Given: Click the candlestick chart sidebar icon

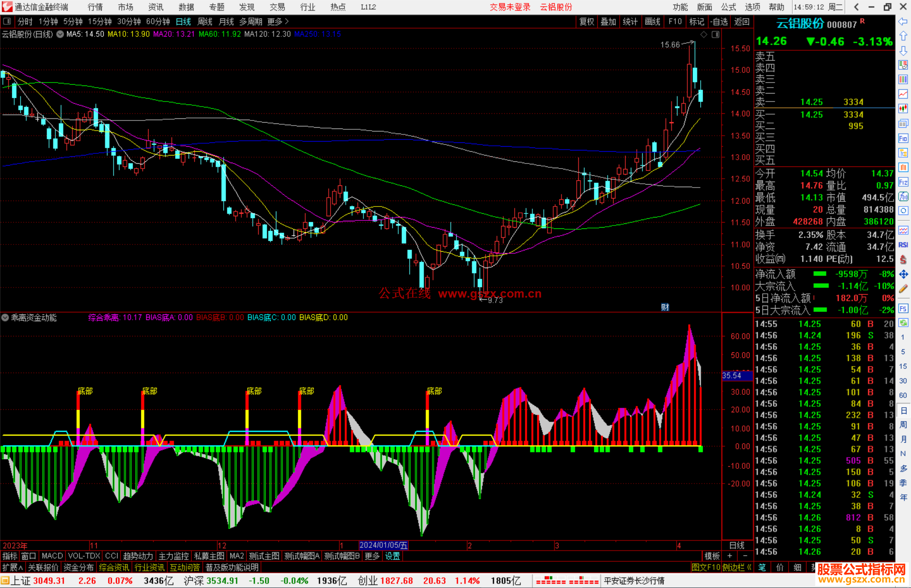Looking at the screenshot, I should (903, 108).
